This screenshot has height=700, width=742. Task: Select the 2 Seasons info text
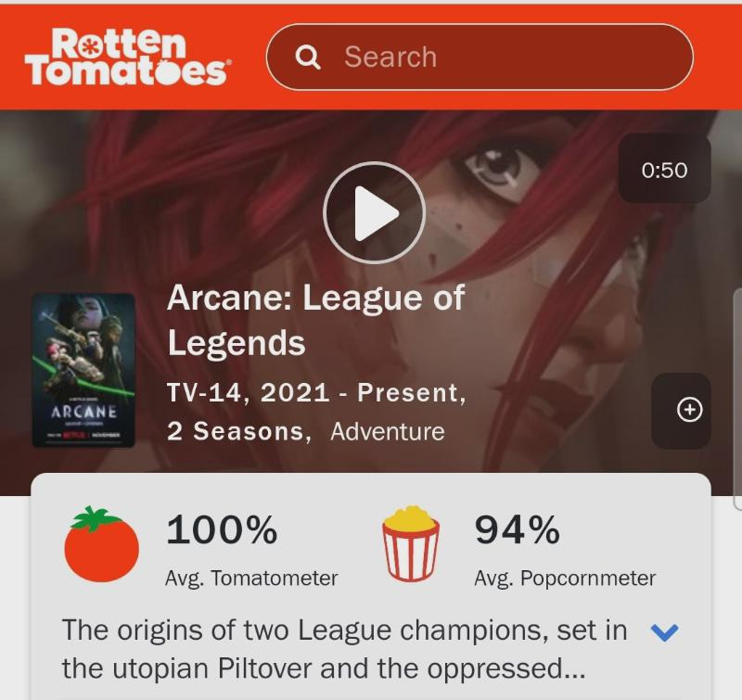pyautogui.click(x=239, y=431)
